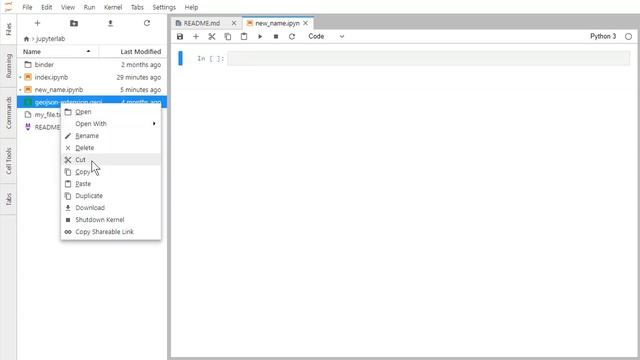Click the jupyterlab breadcrumb path
This screenshot has width=640, height=360.
click(51, 39)
